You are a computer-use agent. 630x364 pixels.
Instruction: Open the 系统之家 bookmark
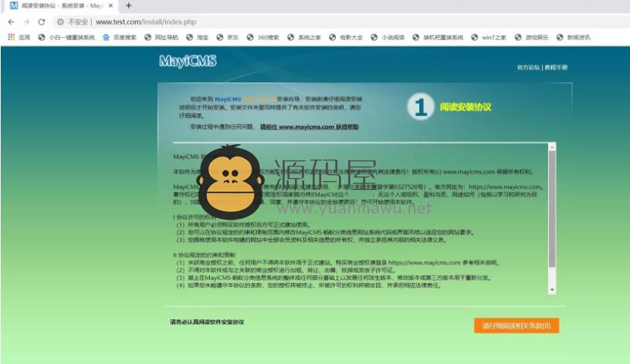(304, 37)
